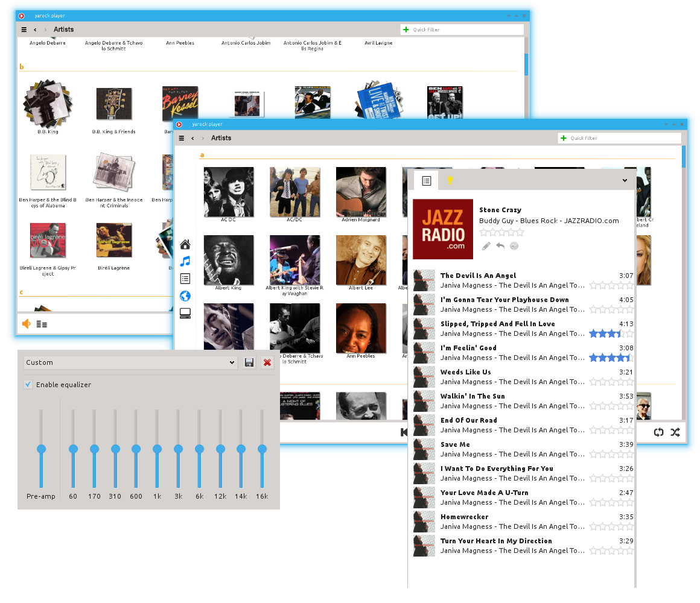This screenshot has height=603, width=700.
Task: Open Playlist view in sidebar
Action: pos(185,279)
